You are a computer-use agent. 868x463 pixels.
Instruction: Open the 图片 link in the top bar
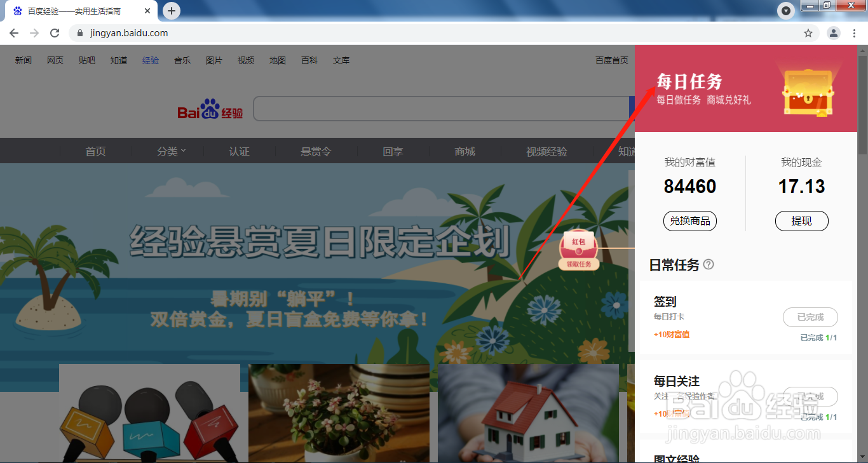tap(214, 60)
